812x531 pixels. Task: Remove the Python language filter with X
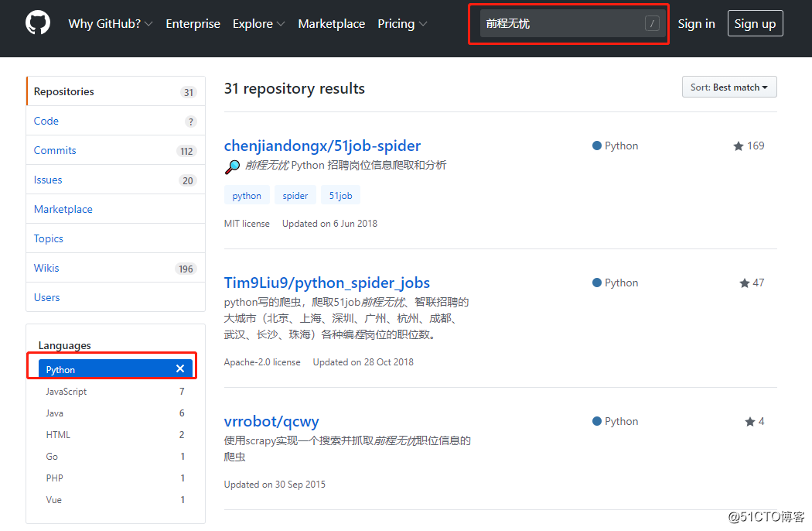click(180, 368)
